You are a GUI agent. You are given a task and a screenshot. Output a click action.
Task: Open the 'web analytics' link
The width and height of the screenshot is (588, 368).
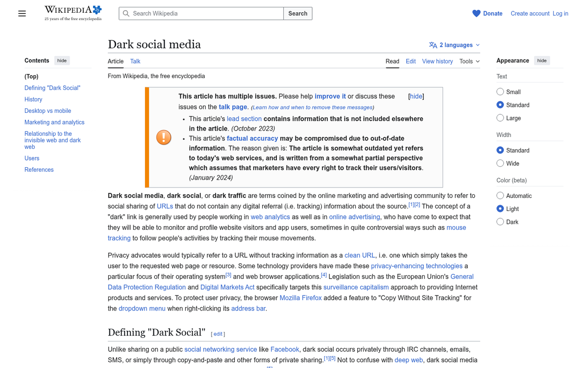[270, 217]
